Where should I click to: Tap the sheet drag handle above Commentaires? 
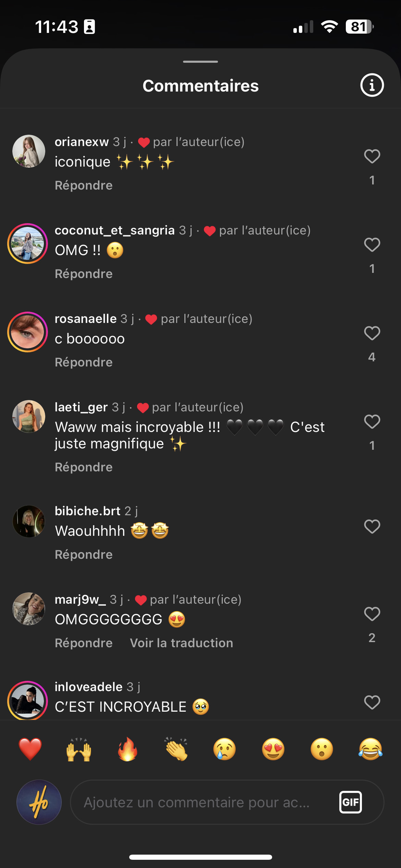pyautogui.click(x=200, y=62)
